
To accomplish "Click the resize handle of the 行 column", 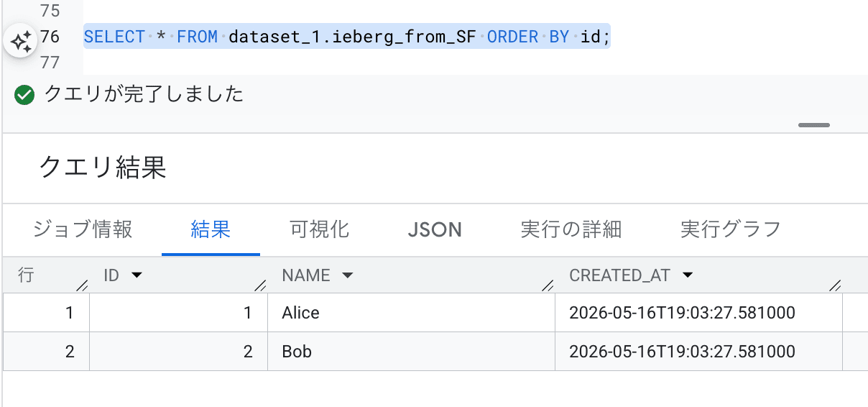I will click(82, 285).
